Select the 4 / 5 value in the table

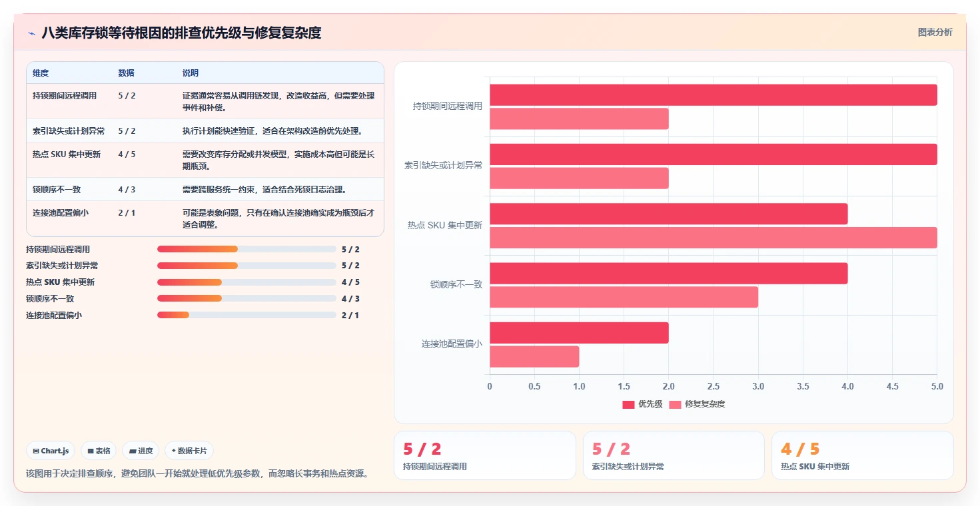click(127, 154)
